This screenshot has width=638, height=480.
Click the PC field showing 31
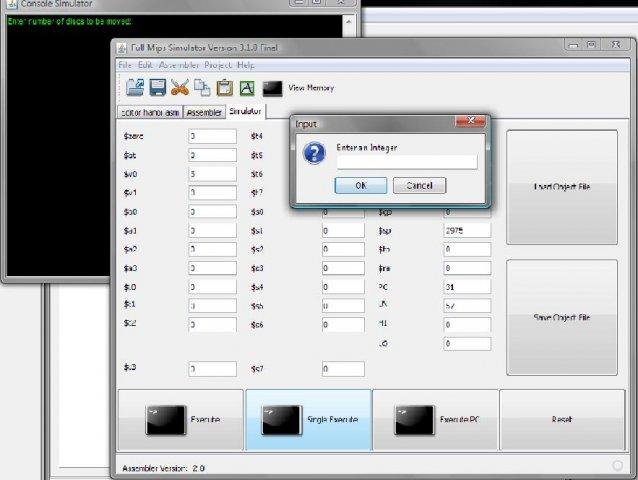tap(467, 287)
